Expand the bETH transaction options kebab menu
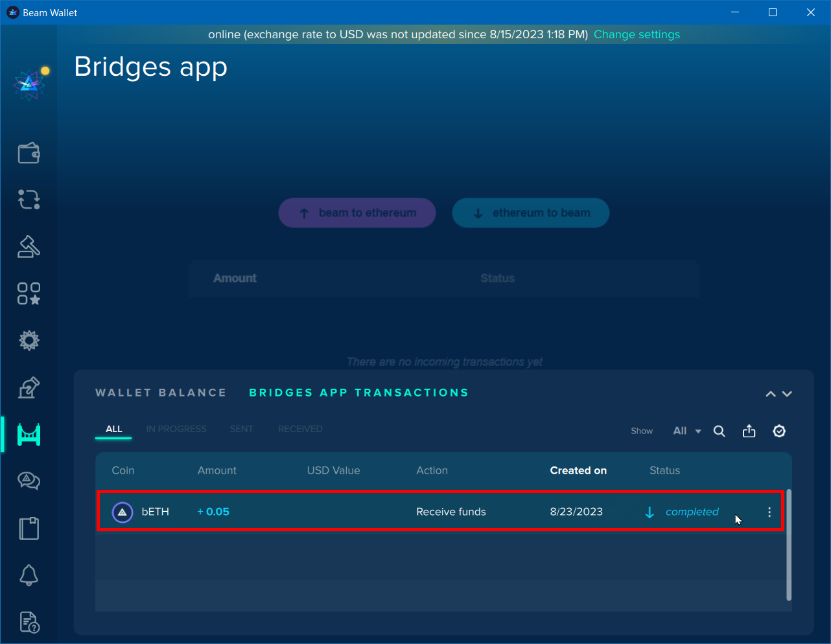Viewport: 831px width, 644px height. (769, 511)
